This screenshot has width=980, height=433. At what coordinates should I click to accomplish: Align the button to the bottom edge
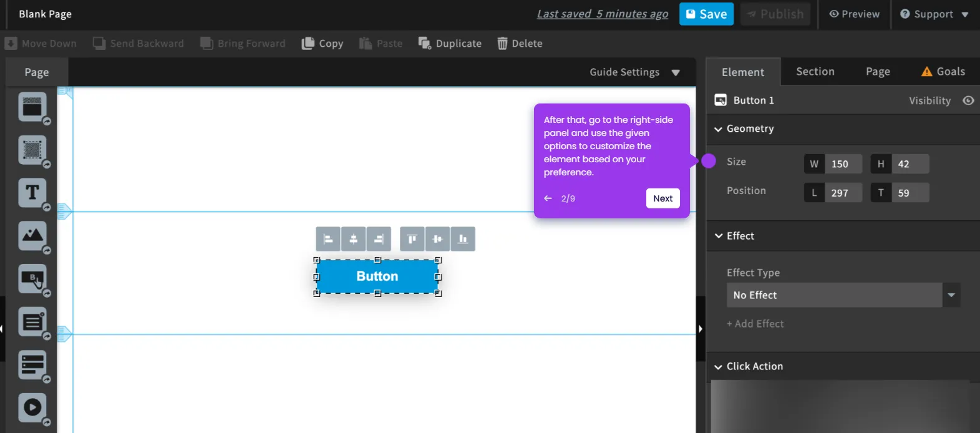[463, 239]
